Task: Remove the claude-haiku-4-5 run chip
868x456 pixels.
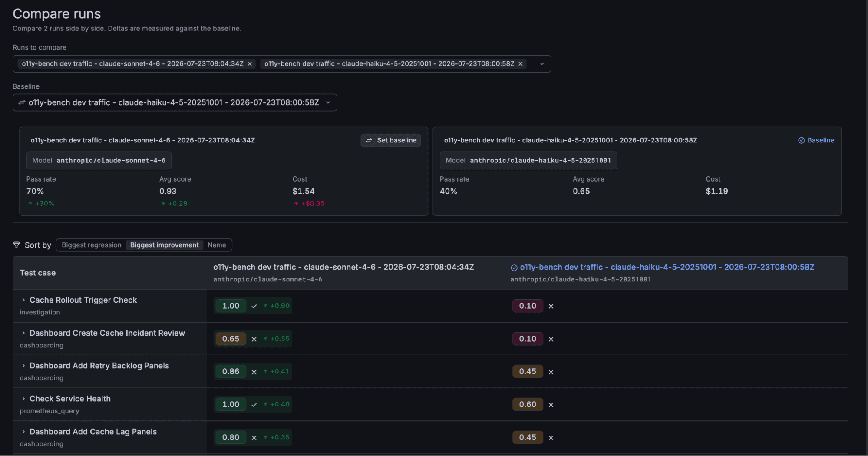Action: pyautogui.click(x=520, y=64)
